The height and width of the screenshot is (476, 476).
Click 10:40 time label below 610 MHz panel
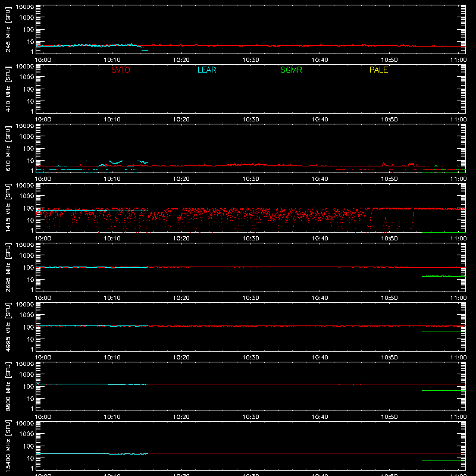click(320, 179)
